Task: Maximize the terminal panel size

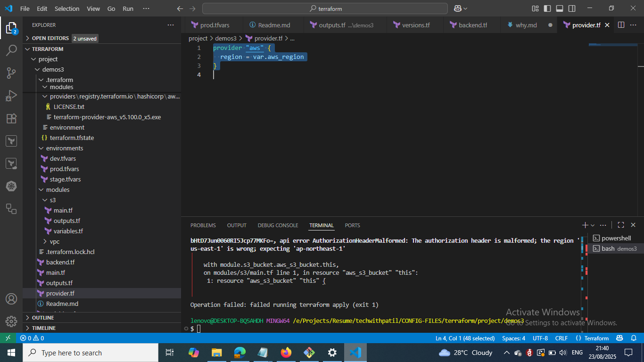Action: 621,225
